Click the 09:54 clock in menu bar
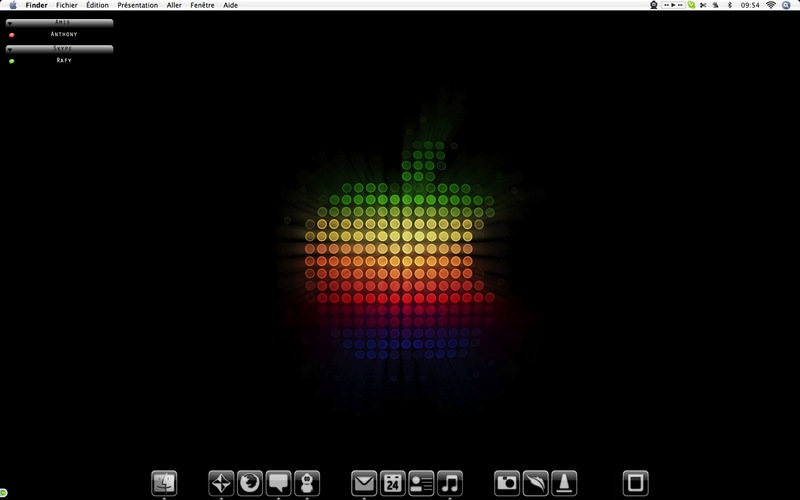 (x=750, y=5)
